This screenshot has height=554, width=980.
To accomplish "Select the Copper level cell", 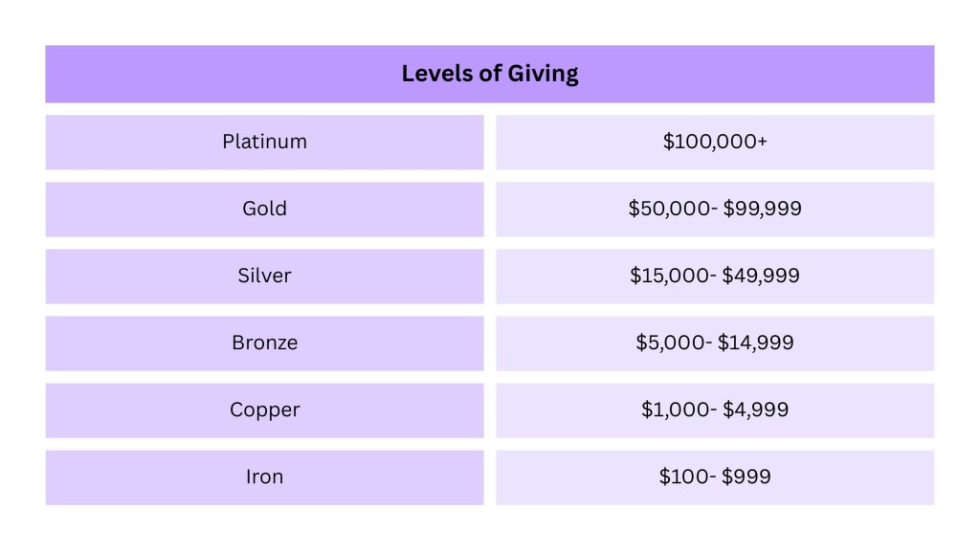I will pyautogui.click(x=264, y=410).
